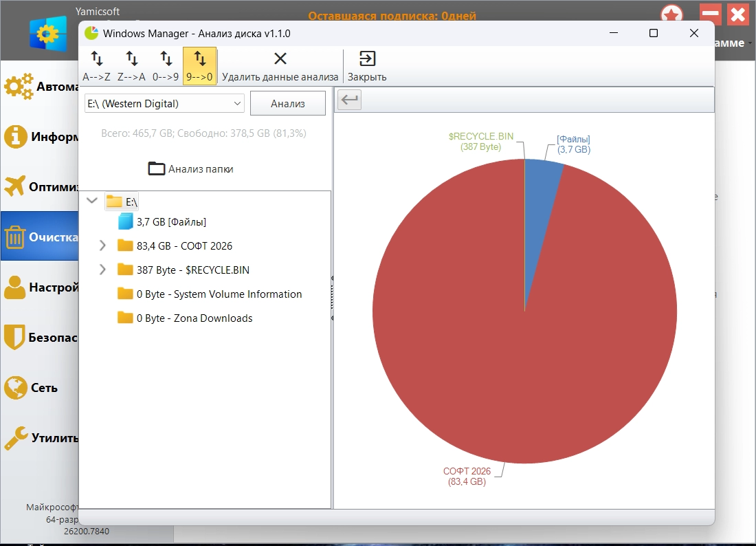Open the drive selector E:\ (Western Digital)
Viewport: 756px width, 546px height.
click(x=164, y=103)
